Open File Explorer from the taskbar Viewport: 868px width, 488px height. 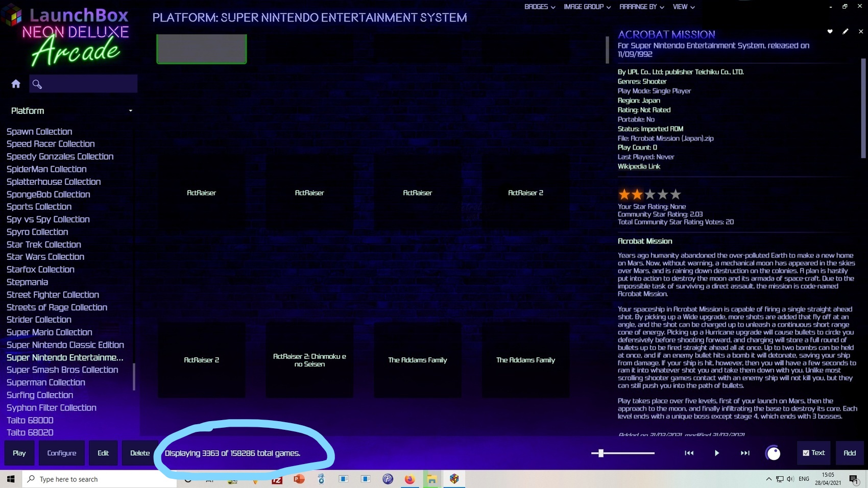[x=432, y=479]
